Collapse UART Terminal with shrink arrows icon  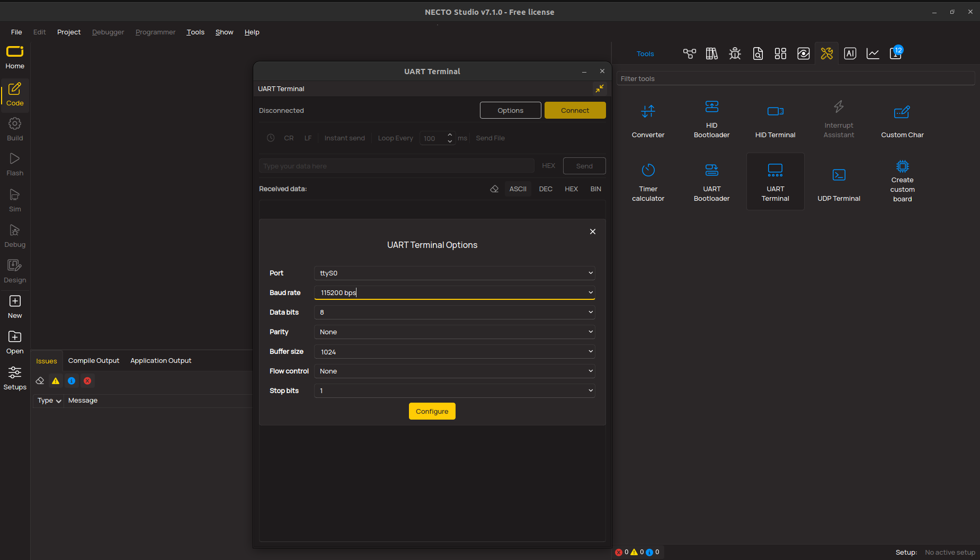599,88
